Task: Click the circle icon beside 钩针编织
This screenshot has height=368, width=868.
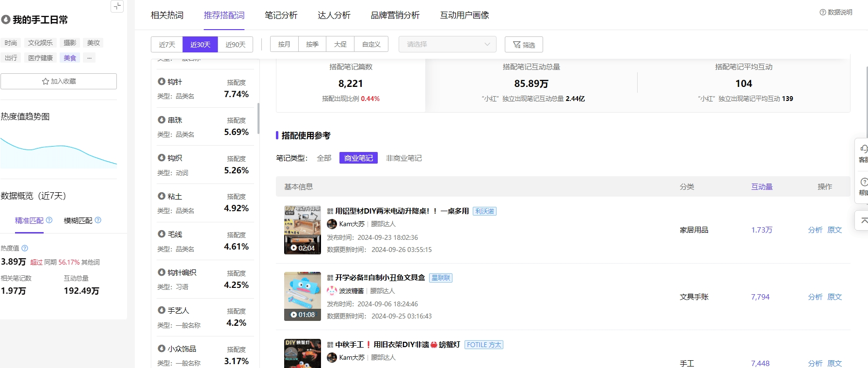Action: (161, 272)
